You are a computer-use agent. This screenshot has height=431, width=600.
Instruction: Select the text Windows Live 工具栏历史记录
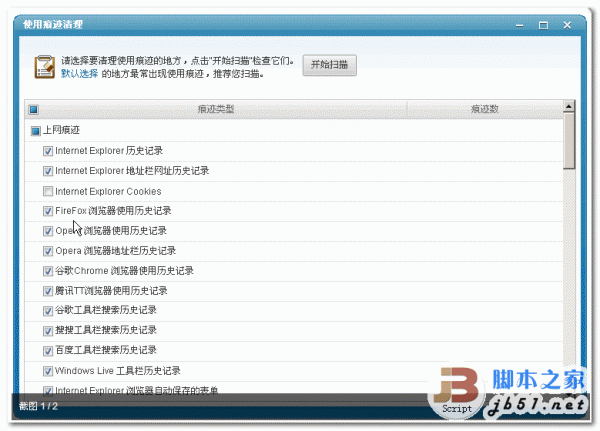[x=117, y=371]
